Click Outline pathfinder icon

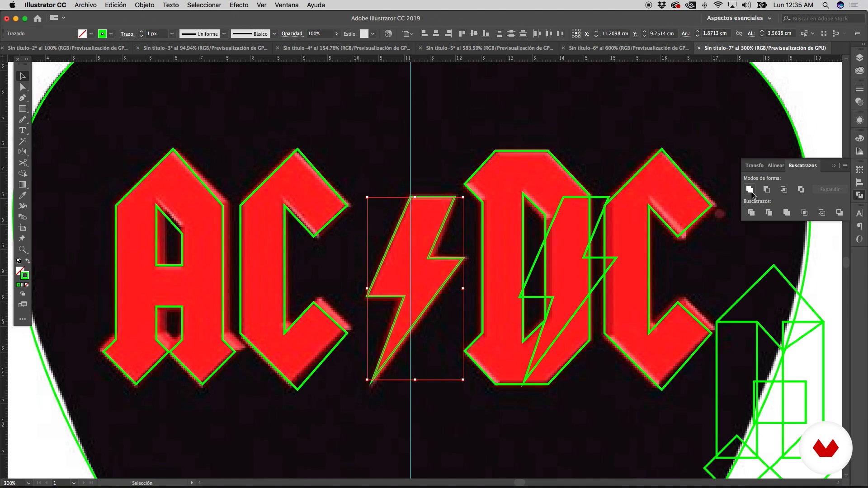(x=822, y=212)
